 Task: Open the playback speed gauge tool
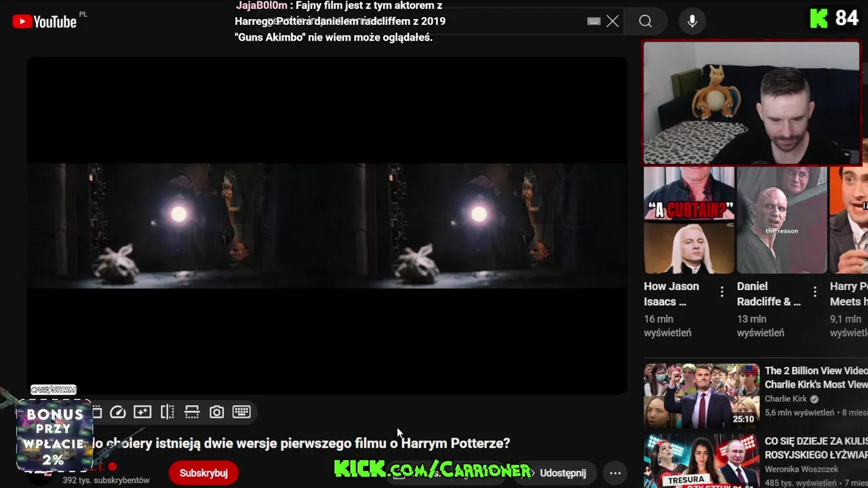pyautogui.click(x=118, y=412)
